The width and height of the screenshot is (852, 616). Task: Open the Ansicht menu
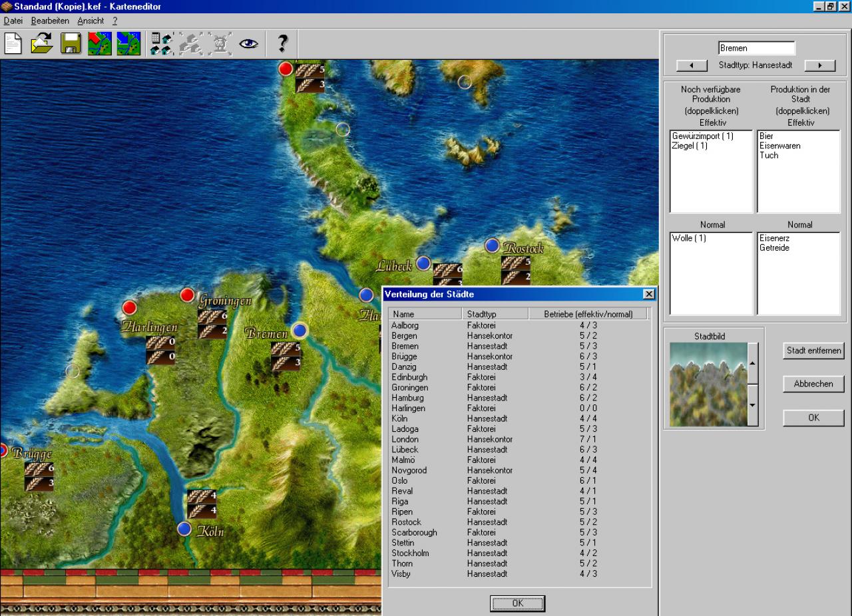tap(91, 21)
